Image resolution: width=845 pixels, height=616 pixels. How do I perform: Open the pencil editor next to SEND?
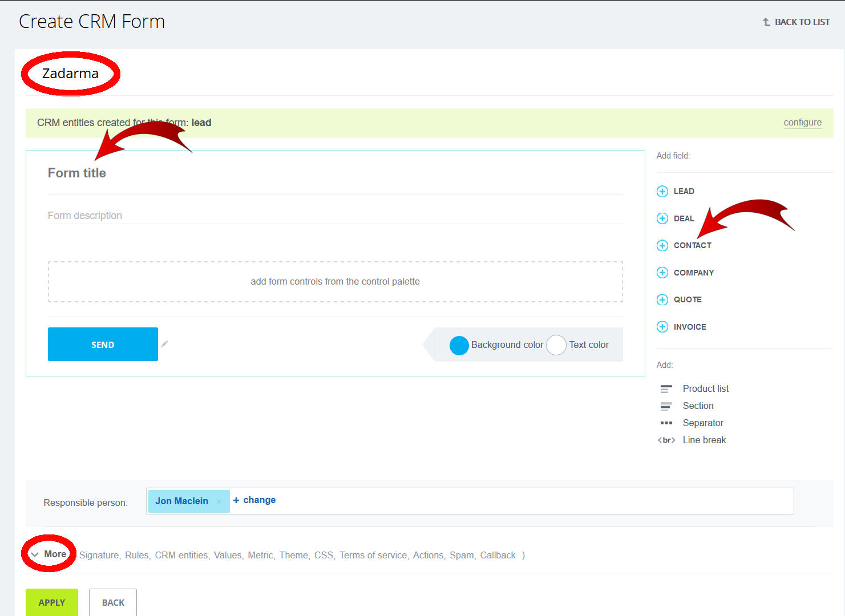tap(165, 344)
